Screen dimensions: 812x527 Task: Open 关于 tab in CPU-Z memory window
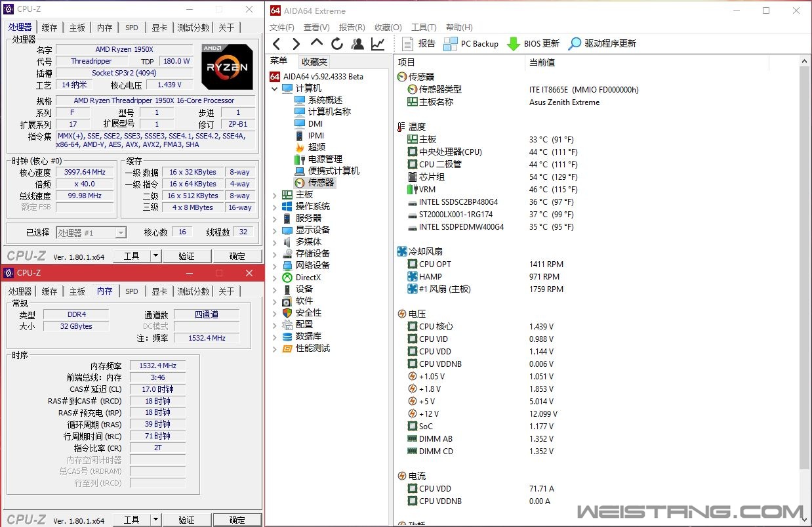click(x=226, y=291)
